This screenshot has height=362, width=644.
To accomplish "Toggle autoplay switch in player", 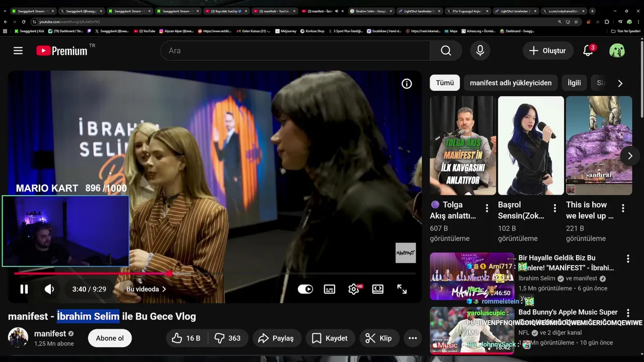I will (x=305, y=289).
